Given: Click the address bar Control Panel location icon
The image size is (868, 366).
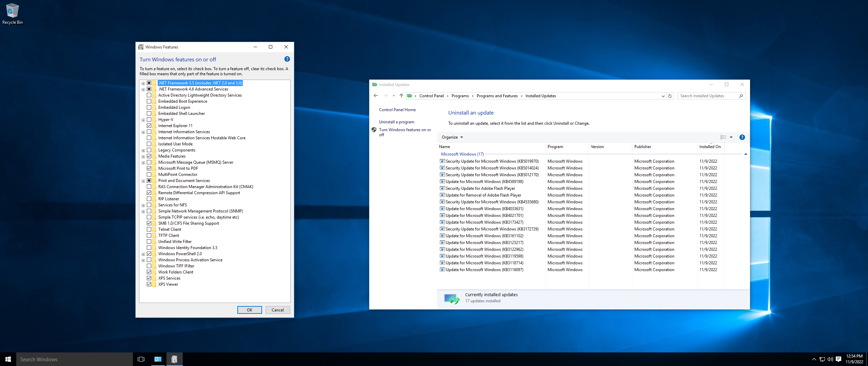Looking at the screenshot, I should 410,96.
